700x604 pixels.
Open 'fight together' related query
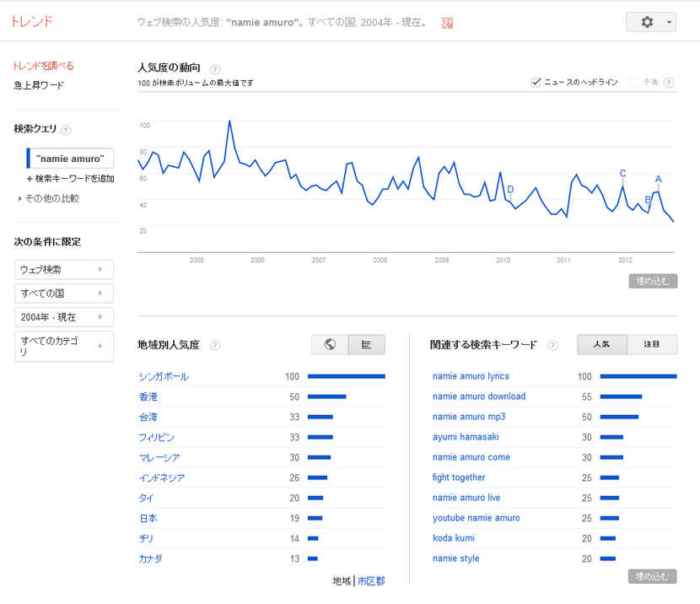click(x=459, y=477)
